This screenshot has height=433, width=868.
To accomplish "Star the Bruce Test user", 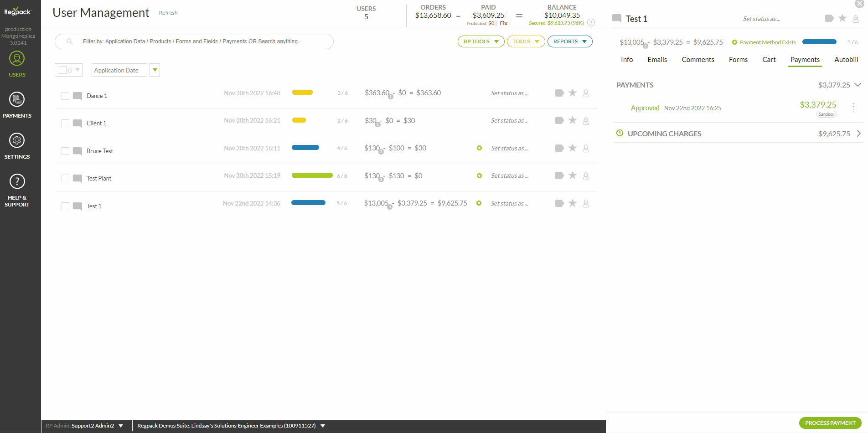I will click(573, 148).
